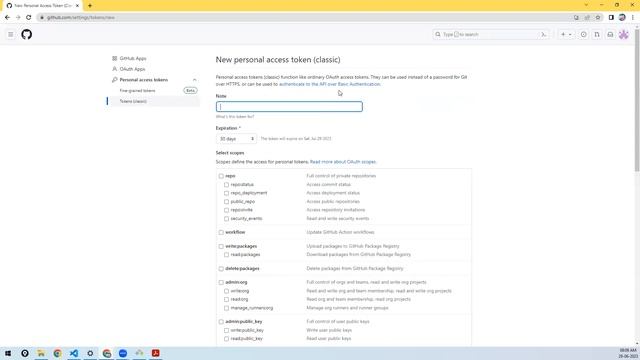The height and width of the screenshot is (360, 640).
Task: Open GitHub Apps in sidebar
Action: pos(133,58)
